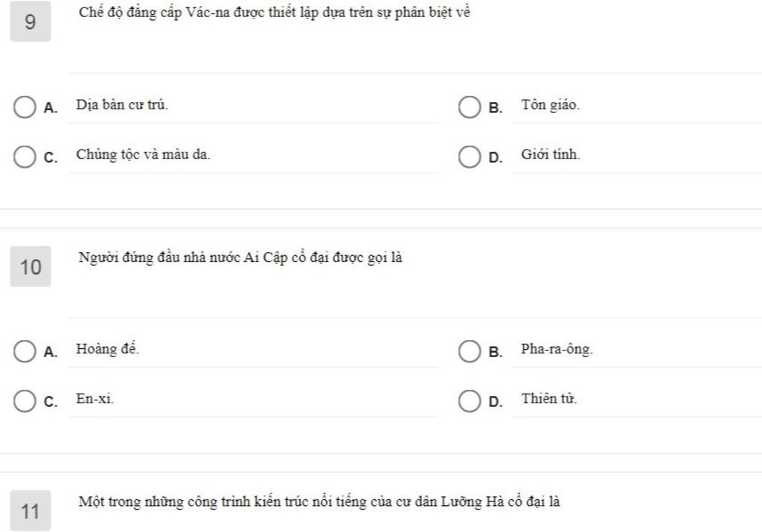Click answer text "Chủng tộc và màu da."
The height and width of the screenshot is (532, 762).
(x=143, y=155)
